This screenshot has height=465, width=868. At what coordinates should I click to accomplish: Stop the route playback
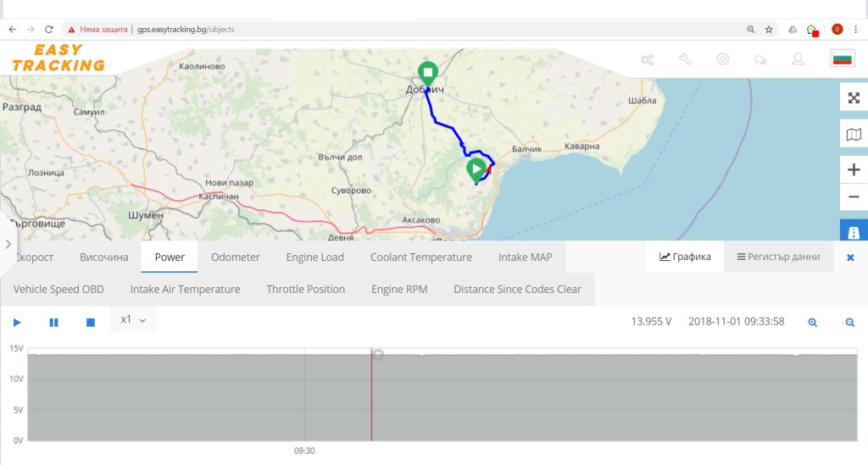pos(91,323)
